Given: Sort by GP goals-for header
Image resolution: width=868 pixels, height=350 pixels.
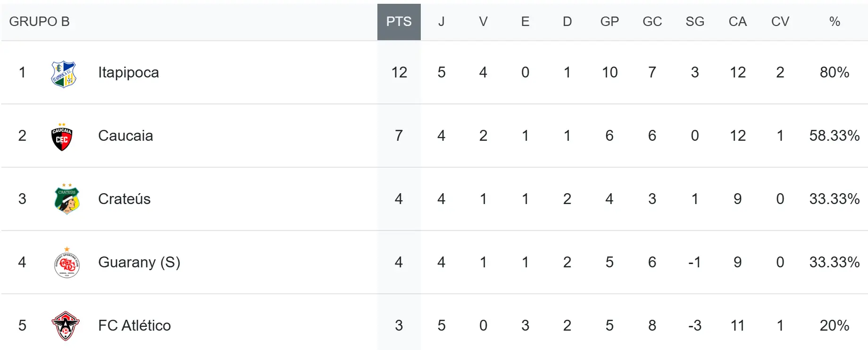Looking at the screenshot, I should pos(609,22).
